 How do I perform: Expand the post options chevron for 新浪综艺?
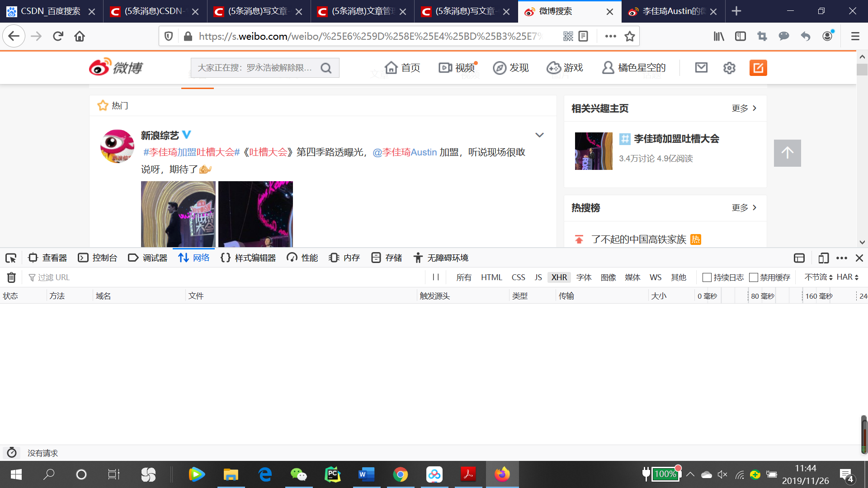point(539,135)
